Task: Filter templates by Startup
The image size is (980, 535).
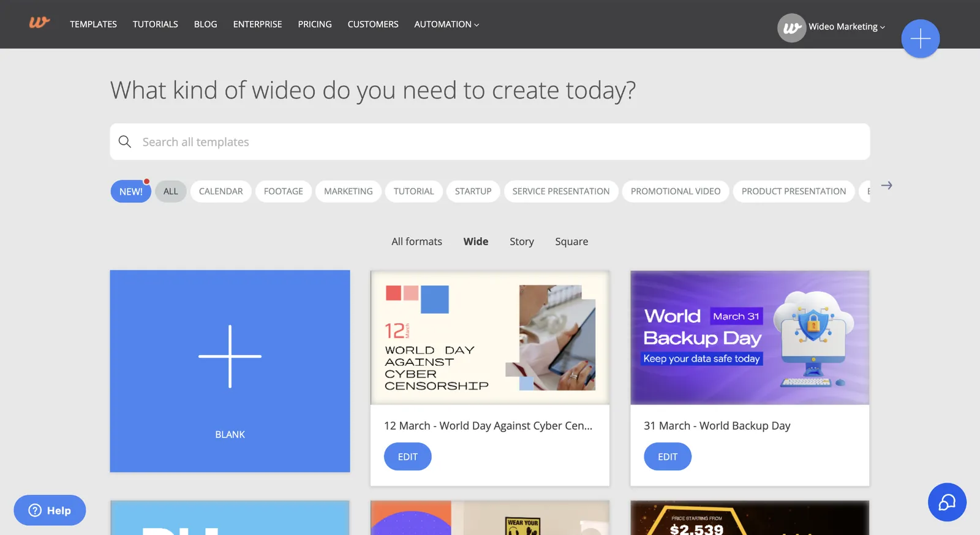Action: (473, 191)
